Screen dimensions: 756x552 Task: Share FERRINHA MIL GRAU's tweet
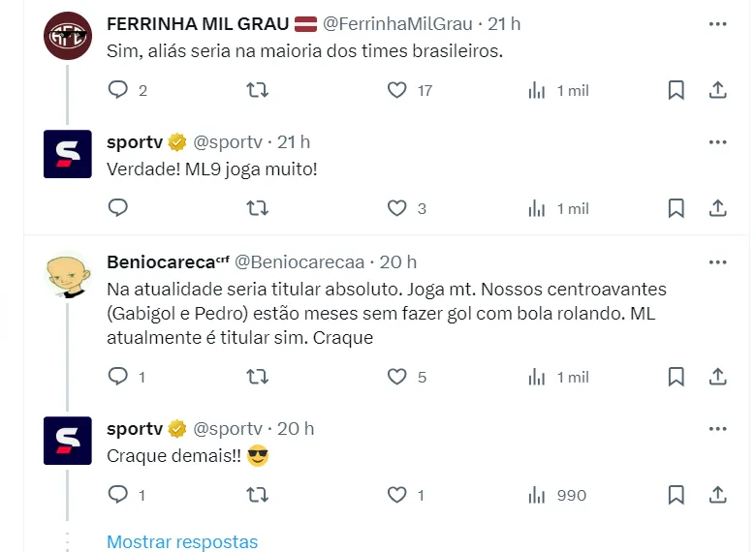click(x=718, y=90)
